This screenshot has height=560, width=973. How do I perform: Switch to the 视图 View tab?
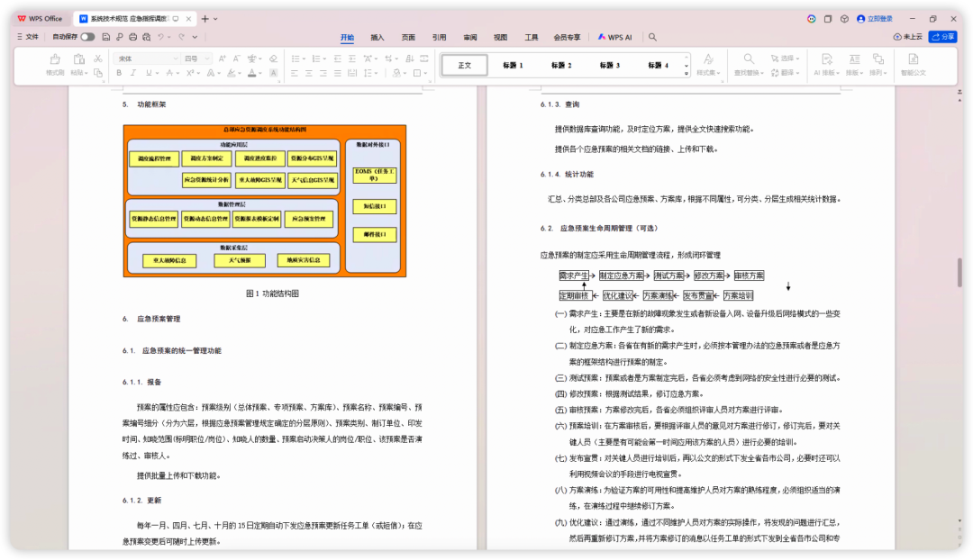coord(501,37)
